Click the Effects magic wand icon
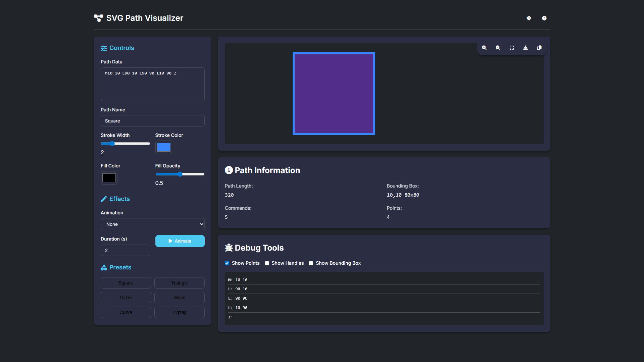This screenshot has height=362, width=644. (x=104, y=199)
